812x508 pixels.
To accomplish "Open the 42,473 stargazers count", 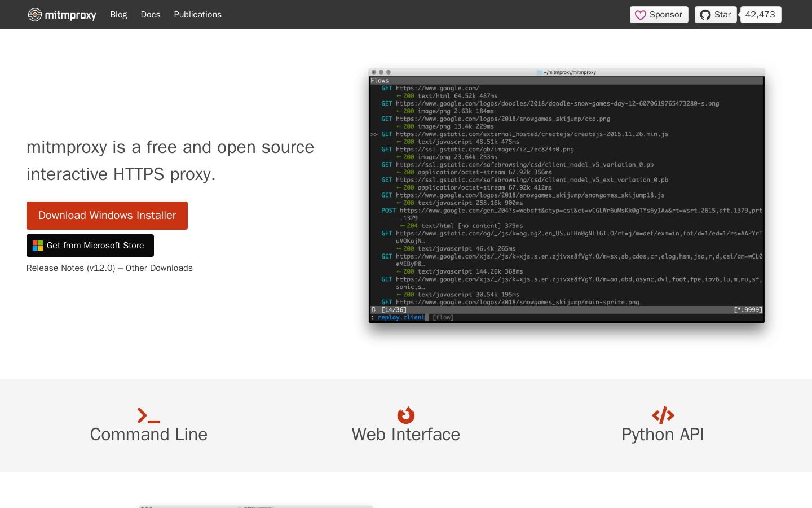I will coord(760,15).
